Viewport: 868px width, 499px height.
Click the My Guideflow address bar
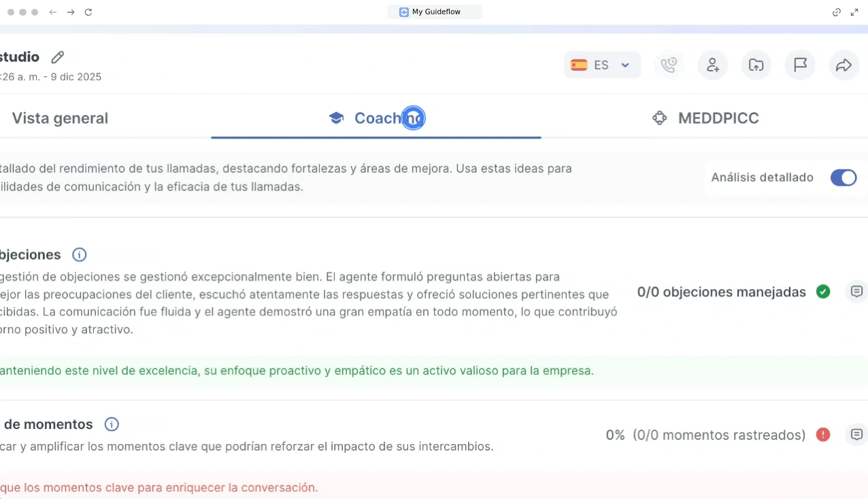point(435,12)
